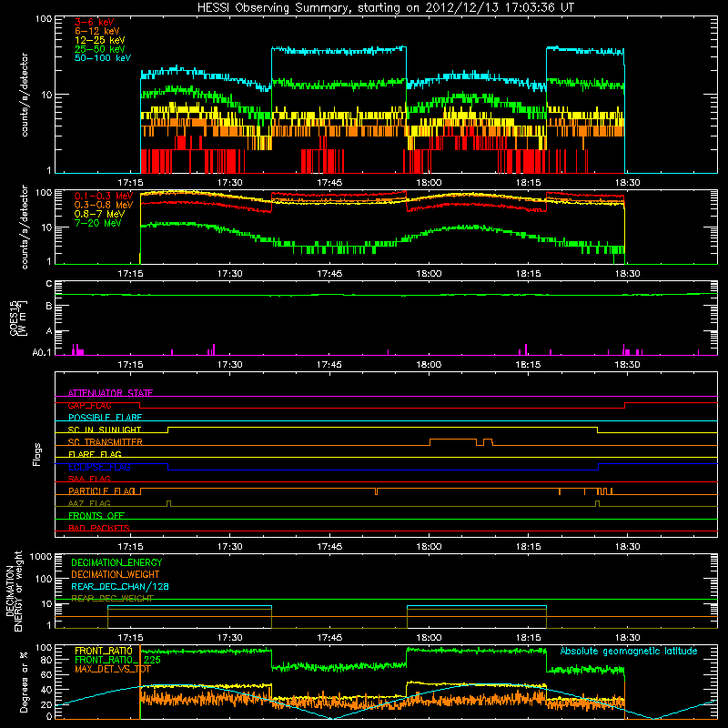The image size is (728, 728).
Task: Select the 50-100 keV legend label
Action: pyautogui.click(x=103, y=58)
